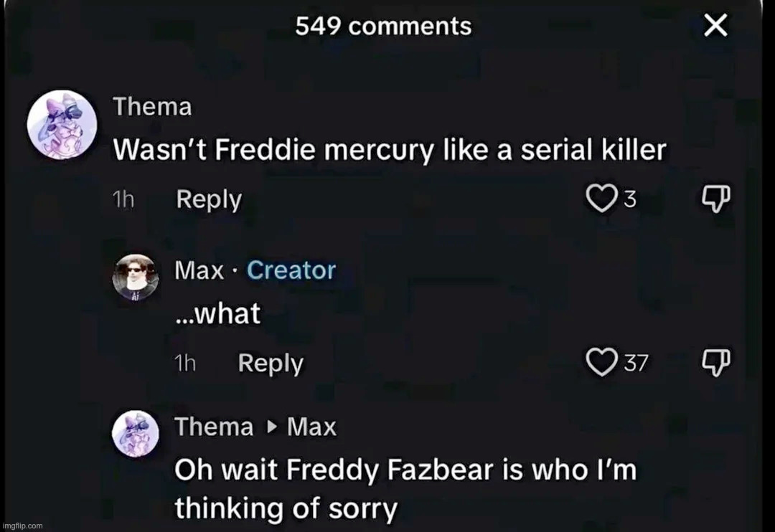The image size is (775, 532).
Task: Open Thema's username profile
Action: 151,105
